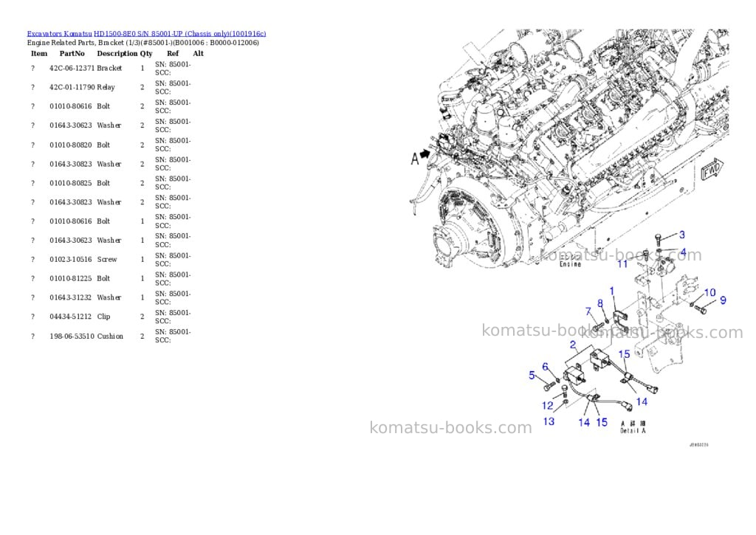The height and width of the screenshot is (535, 756).
Task: Click the PartNo column header
Action: coord(72,53)
